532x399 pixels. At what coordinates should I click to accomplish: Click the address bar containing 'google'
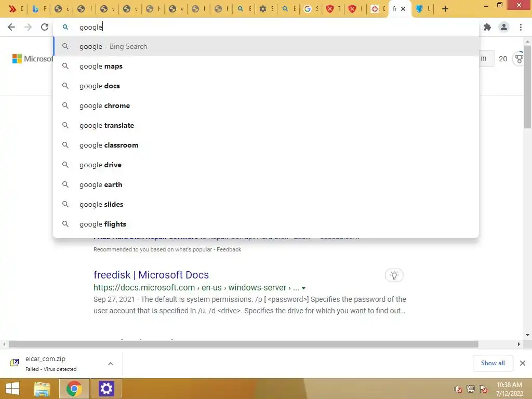(x=267, y=27)
